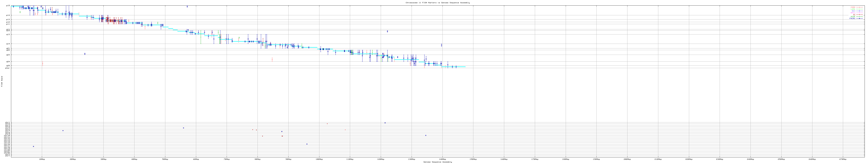The width and height of the screenshot is (868, 163).
Task: Click the 'FISH Band' y-axis label
Action: [2, 81]
